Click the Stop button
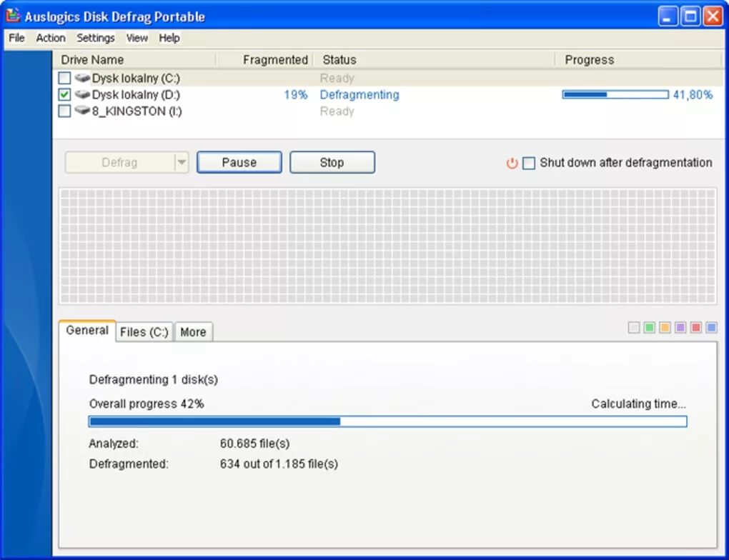Image resolution: width=729 pixels, height=560 pixels. 332,162
